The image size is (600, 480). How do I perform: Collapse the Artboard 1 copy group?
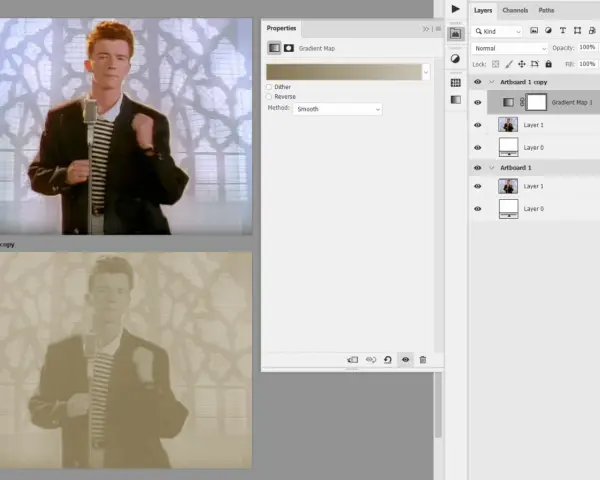pyautogui.click(x=492, y=82)
